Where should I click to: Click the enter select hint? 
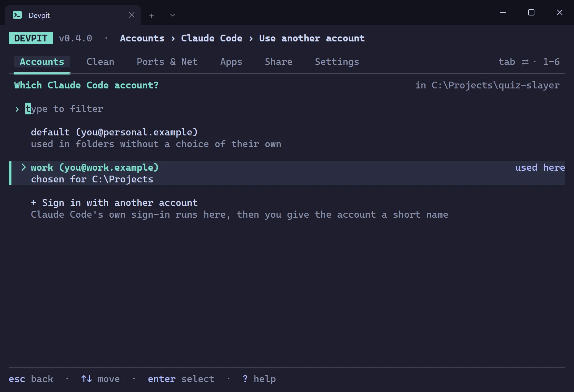click(181, 379)
